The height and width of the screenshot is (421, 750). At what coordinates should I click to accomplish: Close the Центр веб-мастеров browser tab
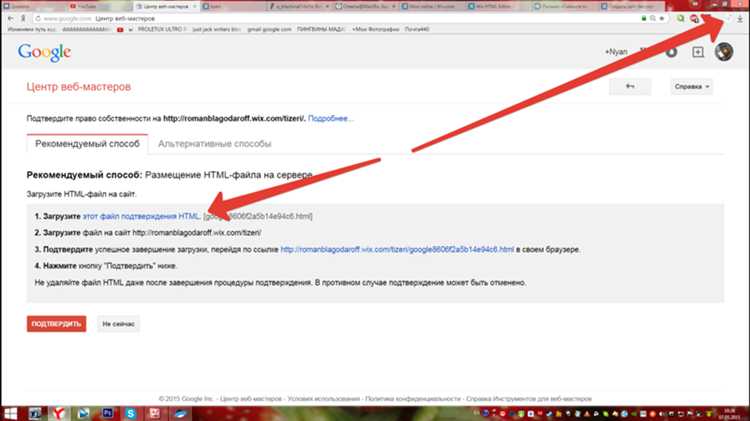click(x=195, y=6)
